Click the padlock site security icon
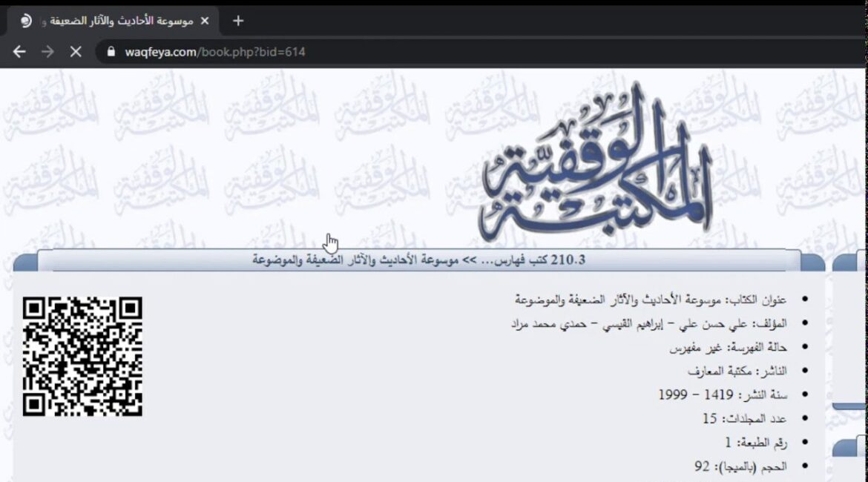868x482 pixels. coord(111,52)
